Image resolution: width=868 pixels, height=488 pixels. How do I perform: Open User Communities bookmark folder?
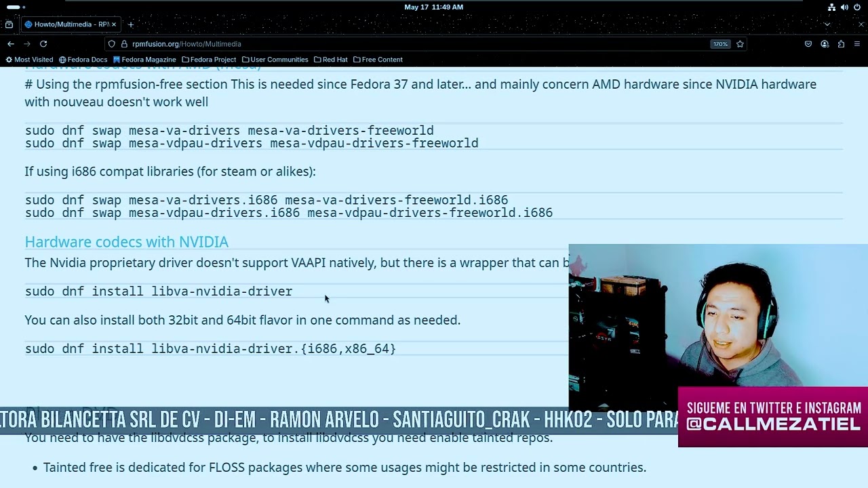[x=275, y=60]
